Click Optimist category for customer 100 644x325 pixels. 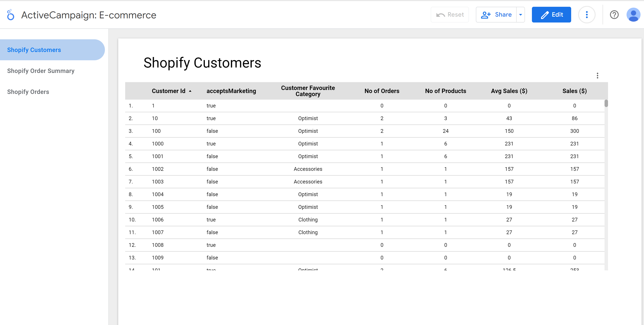coord(308,131)
